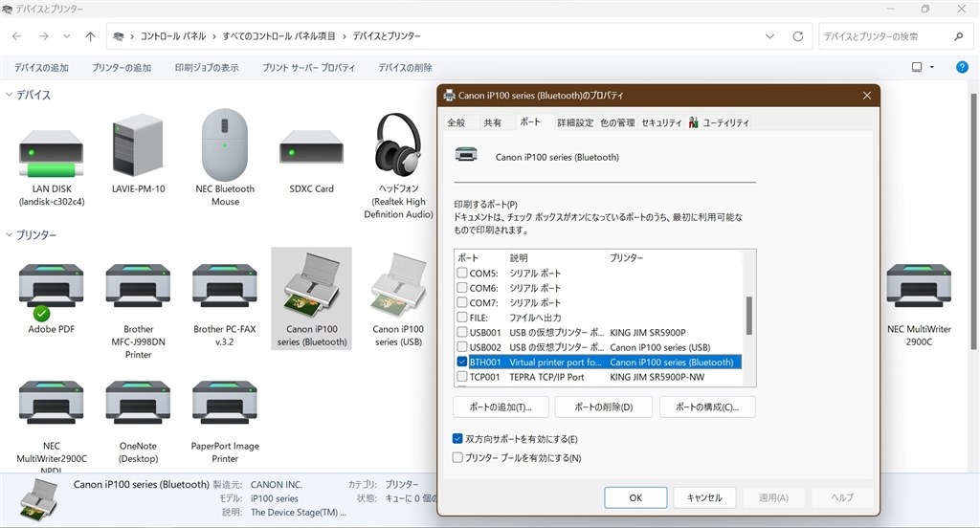Image resolution: width=980 pixels, height=528 pixels.
Task: Collapse the デバイス group
Action: point(9,95)
